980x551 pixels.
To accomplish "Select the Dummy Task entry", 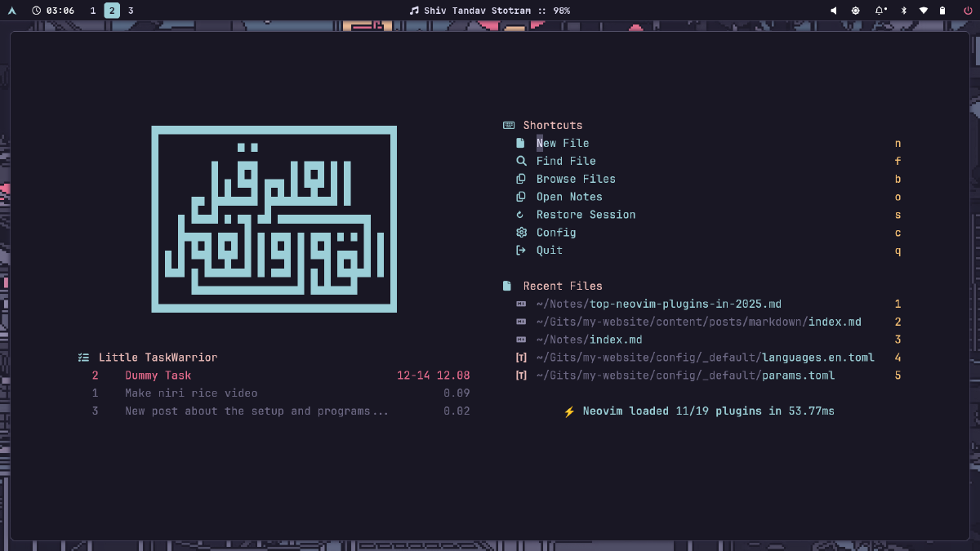I will [158, 375].
